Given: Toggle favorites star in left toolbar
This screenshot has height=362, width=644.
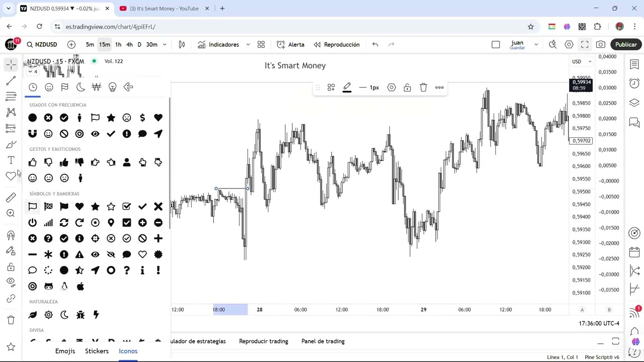Looking at the screenshot, I should (x=11, y=347).
